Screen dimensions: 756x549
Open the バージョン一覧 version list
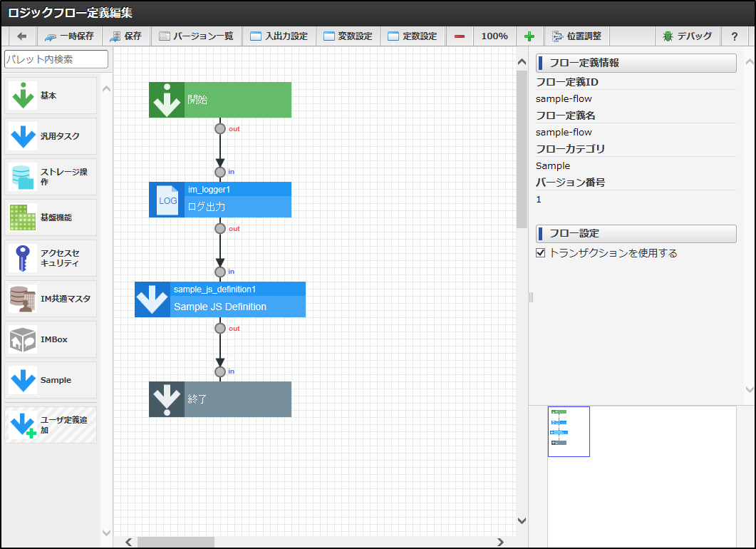(196, 36)
